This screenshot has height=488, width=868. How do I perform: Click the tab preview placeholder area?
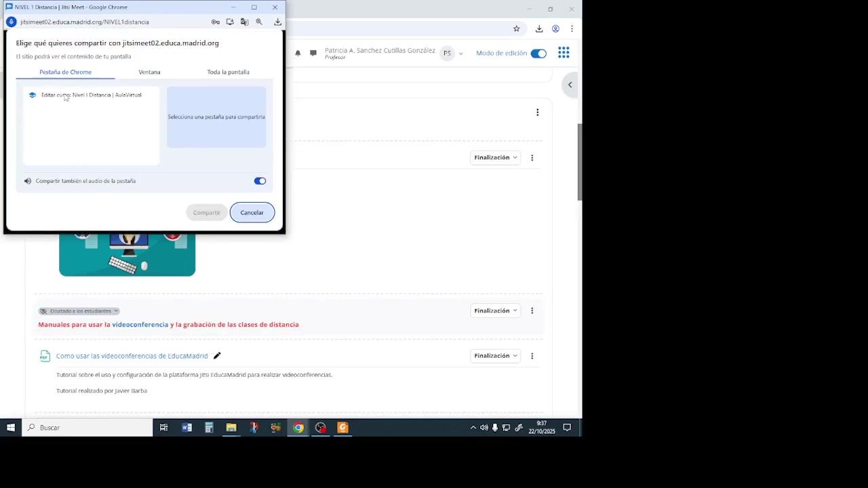[x=216, y=117]
